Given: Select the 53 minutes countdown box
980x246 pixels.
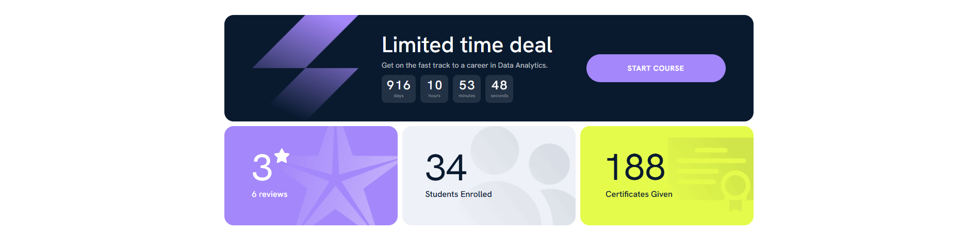Looking at the screenshot, I should (x=467, y=89).
